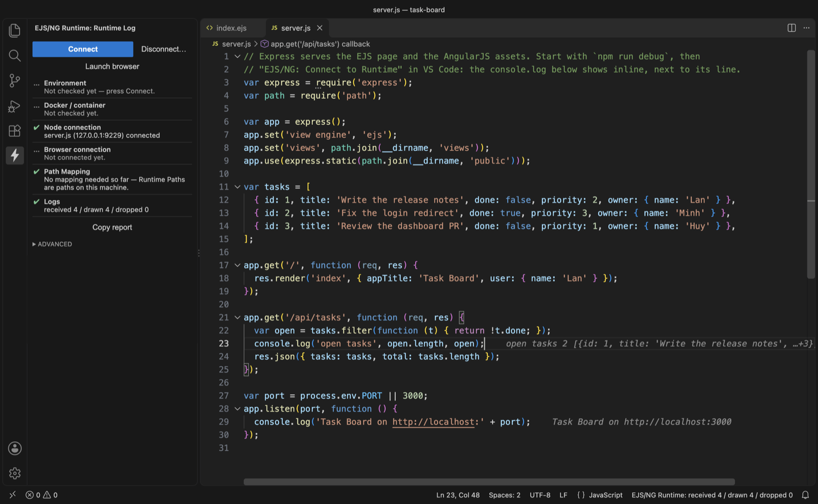Fold the app.get('/') handler at line 17
This screenshot has height=504, width=818.
pos(237,265)
